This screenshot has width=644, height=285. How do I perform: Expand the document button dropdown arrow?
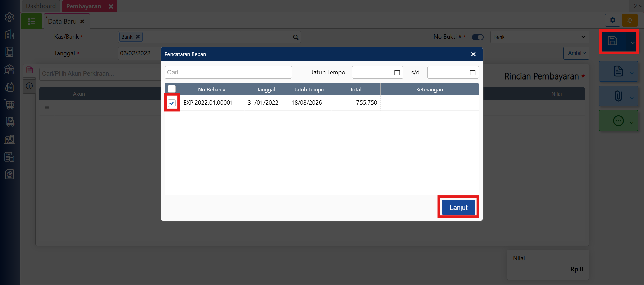632,73
